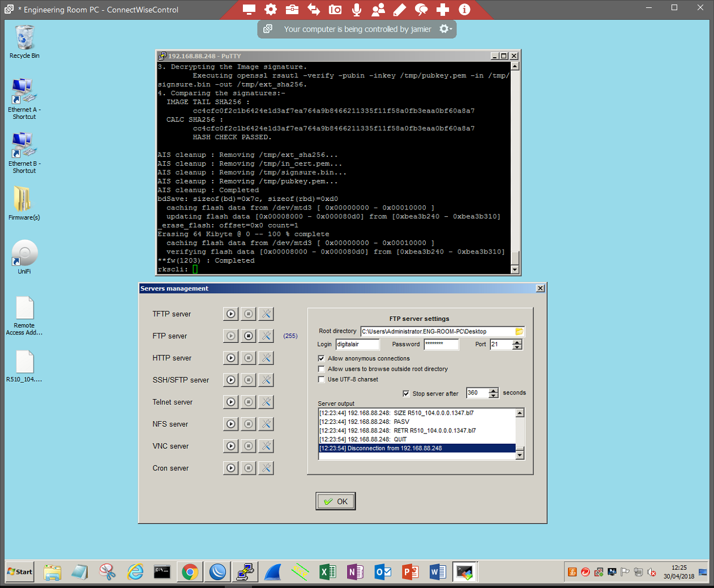Enable Allow users to browse outside root directory
Image resolution: width=714 pixels, height=588 pixels.
322,369
